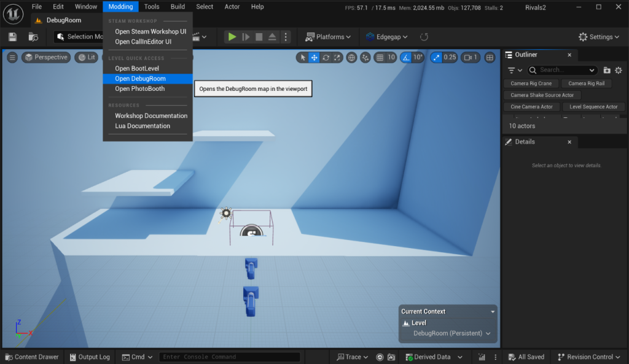Open DebugRoom (Persistent) level dropdown
Image resolution: width=629 pixels, height=364 pixels.
[451, 333]
